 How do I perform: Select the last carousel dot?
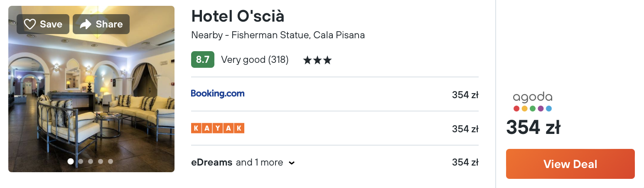click(111, 161)
